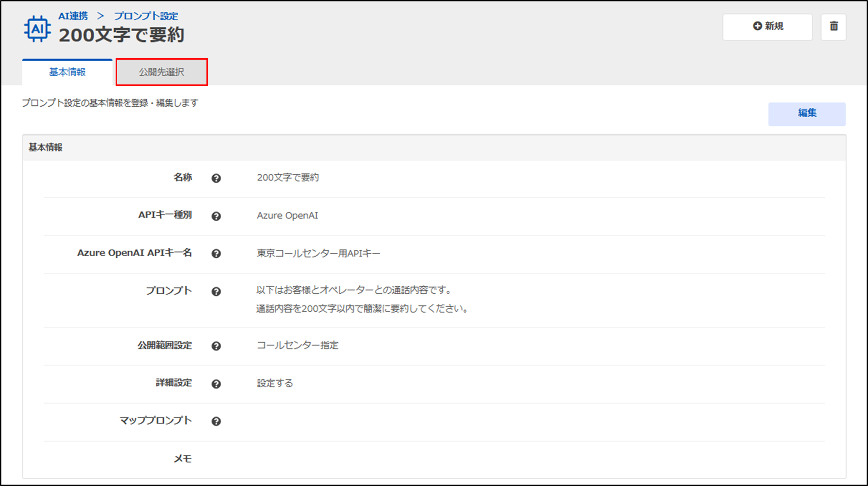This screenshot has height=486, width=868.
Task: Open the help tooltip for APIキー種別
Action: (216, 216)
